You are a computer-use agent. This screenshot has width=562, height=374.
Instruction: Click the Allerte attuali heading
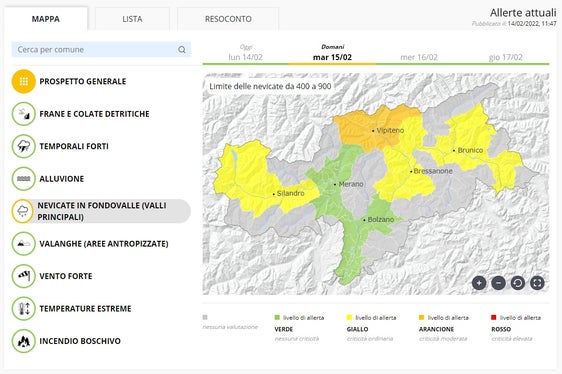tap(523, 13)
